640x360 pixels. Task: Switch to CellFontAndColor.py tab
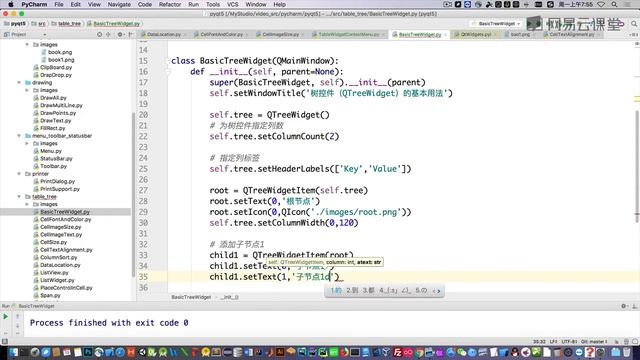(x=221, y=35)
